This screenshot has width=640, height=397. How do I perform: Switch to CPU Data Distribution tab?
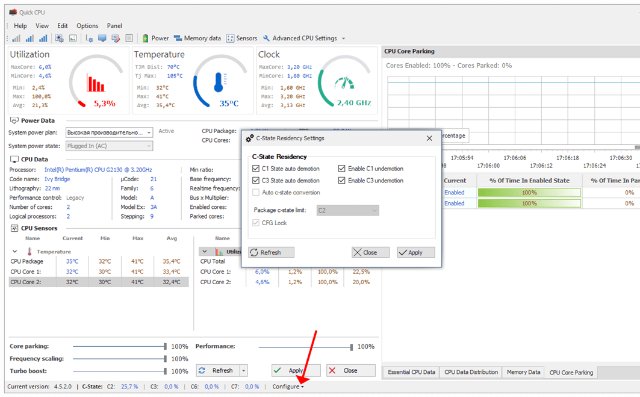(x=471, y=372)
